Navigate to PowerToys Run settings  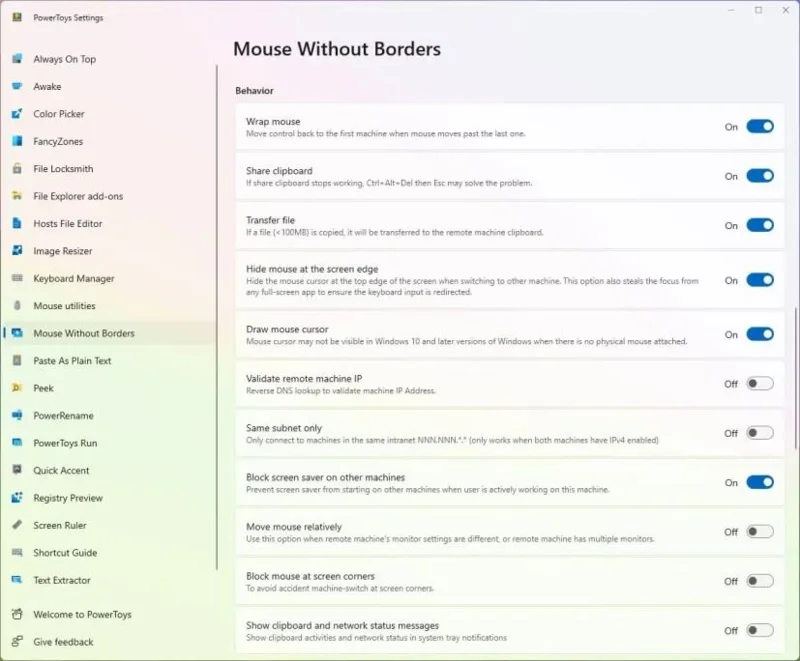tap(65, 443)
